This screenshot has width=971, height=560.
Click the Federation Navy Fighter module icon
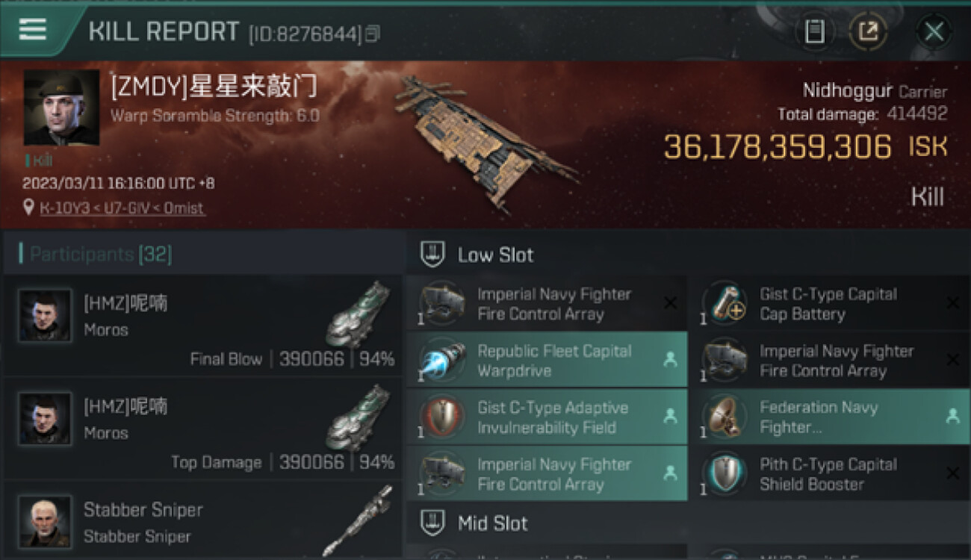(x=725, y=417)
